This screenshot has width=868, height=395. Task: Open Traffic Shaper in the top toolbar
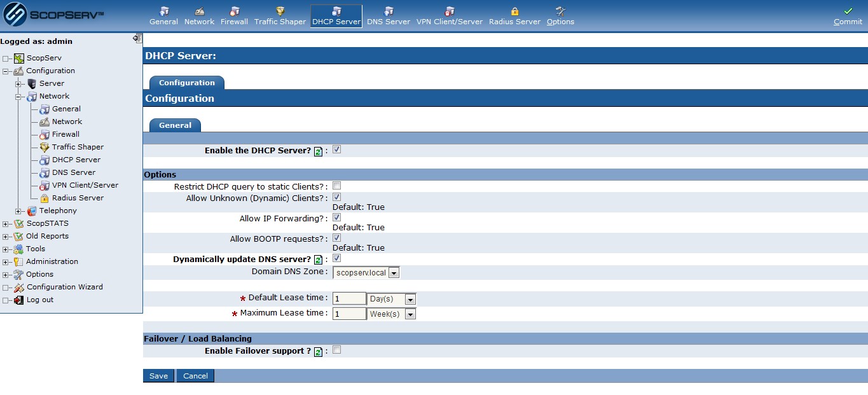(280, 17)
